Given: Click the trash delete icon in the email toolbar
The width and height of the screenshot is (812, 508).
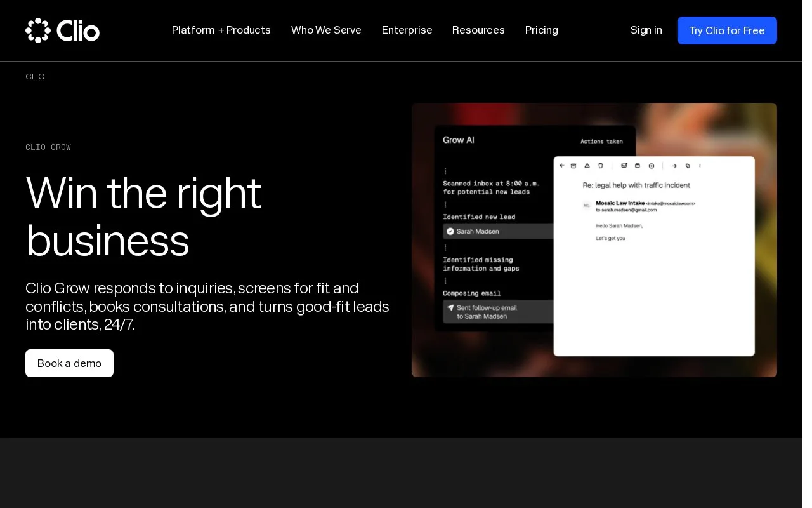Looking at the screenshot, I should pyautogui.click(x=601, y=166).
